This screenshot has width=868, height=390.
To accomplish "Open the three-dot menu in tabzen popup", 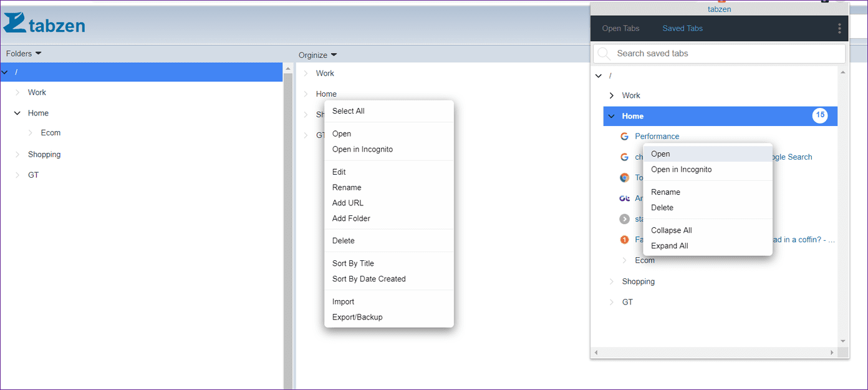I will 839,28.
